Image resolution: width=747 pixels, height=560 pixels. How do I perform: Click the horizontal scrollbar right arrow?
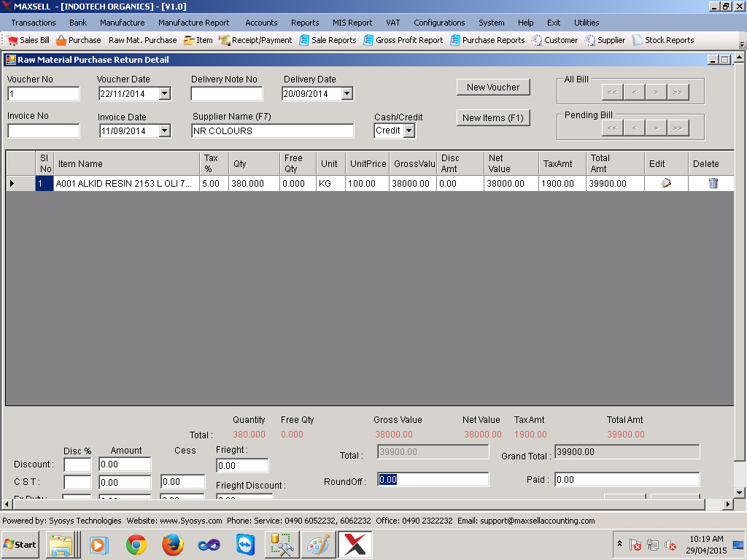coord(727,504)
